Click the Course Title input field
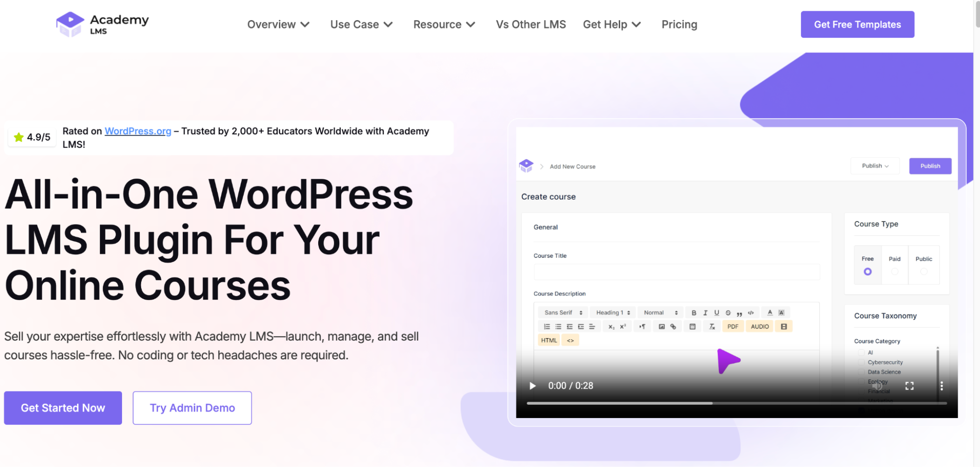980x467 pixels. pos(676,272)
